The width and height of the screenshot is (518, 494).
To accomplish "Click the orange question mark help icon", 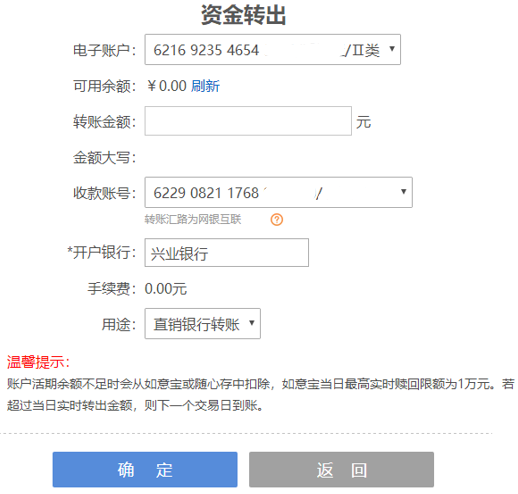I will 277,220.
